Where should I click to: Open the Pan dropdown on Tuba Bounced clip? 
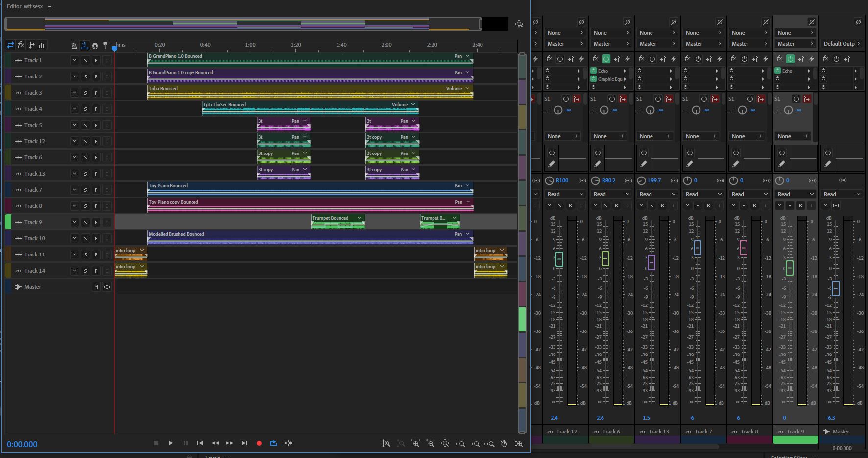point(467,89)
